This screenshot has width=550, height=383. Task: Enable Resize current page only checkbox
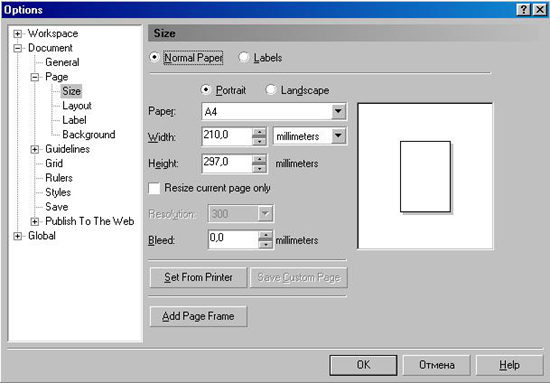pyautogui.click(x=154, y=188)
